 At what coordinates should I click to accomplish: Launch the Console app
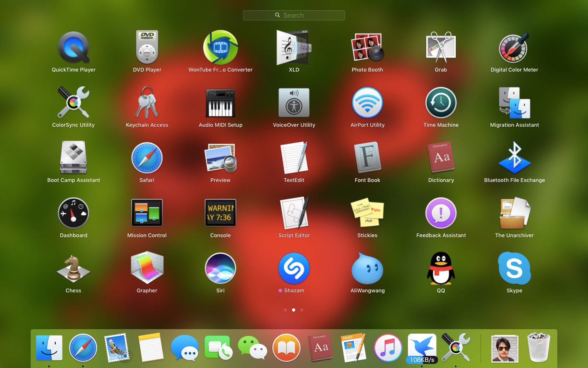220,213
